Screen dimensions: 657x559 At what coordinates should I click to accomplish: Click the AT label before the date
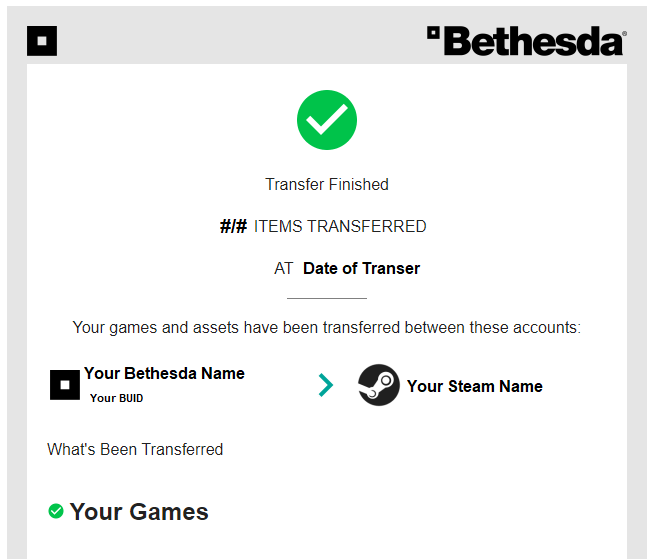(283, 268)
